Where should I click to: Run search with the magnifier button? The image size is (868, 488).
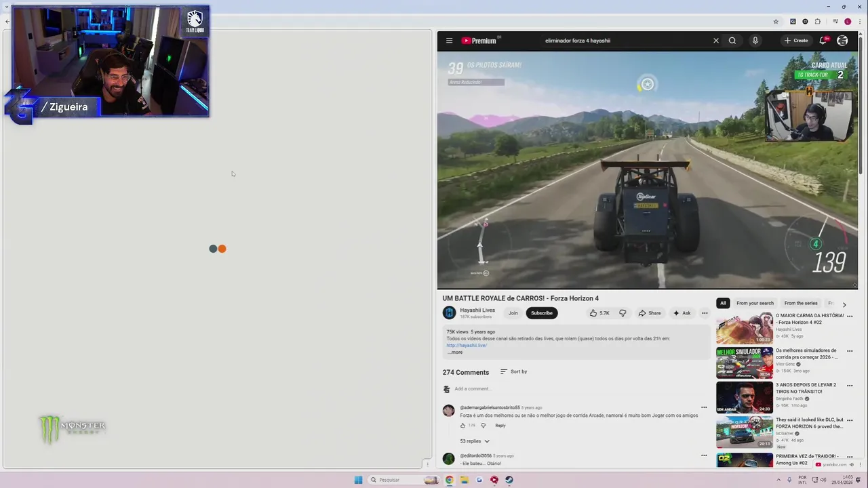pyautogui.click(x=732, y=41)
